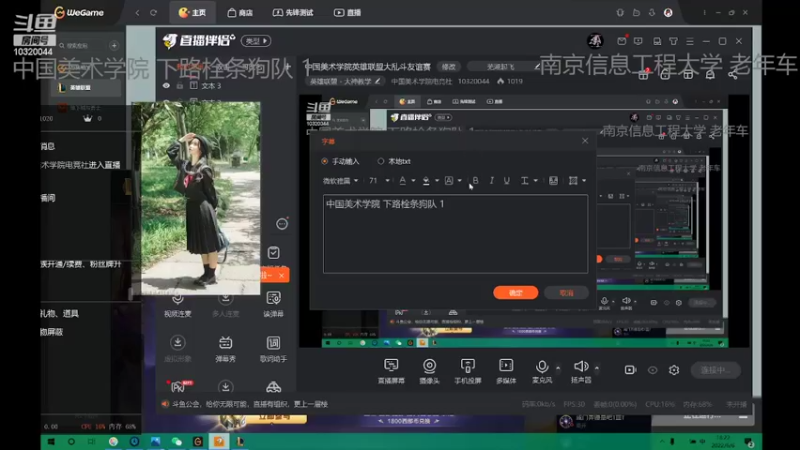Select the 手动输入 manual input radio button

[324, 161]
